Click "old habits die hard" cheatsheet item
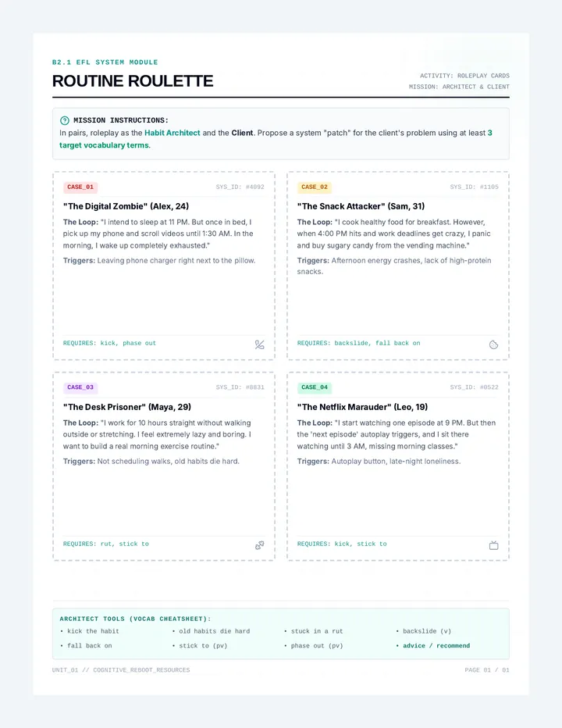This screenshot has width=562, height=728. click(x=215, y=631)
